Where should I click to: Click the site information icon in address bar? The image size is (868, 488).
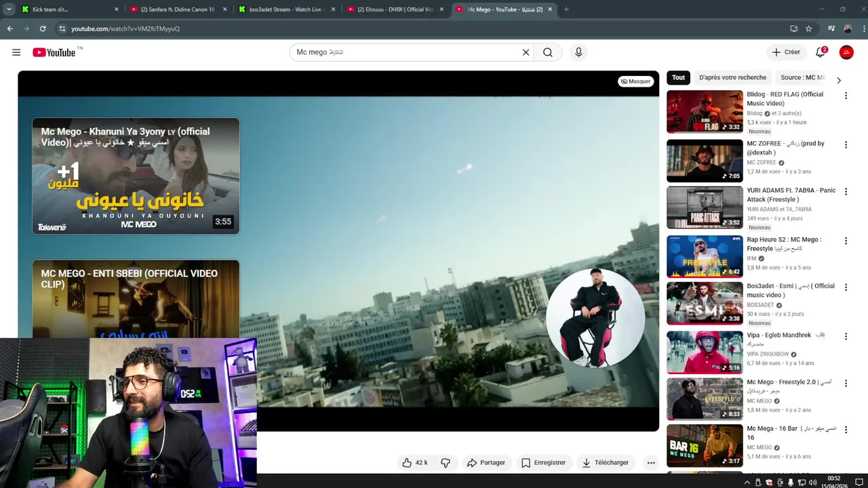pyautogui.click(x=62, y=28)
